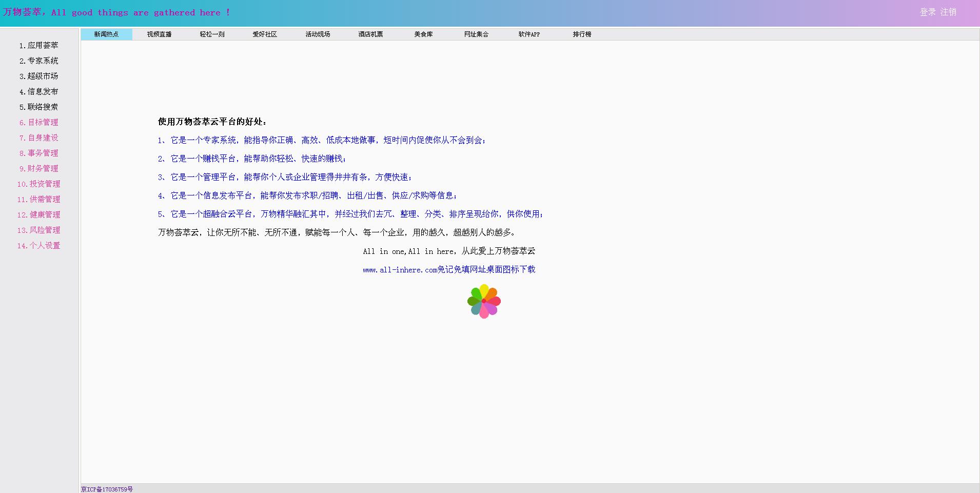The width and height of the screenshot is (980, 493).
Task: Open the 新闻热点 tab
Action: (106, 34)
